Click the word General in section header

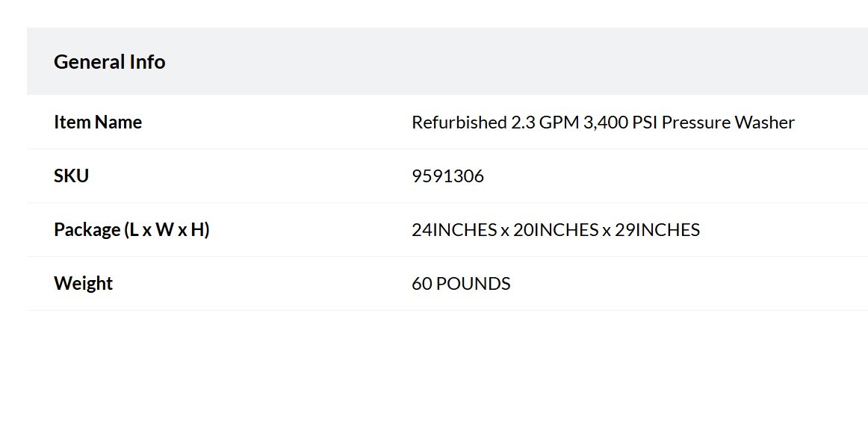pos(89,61)
